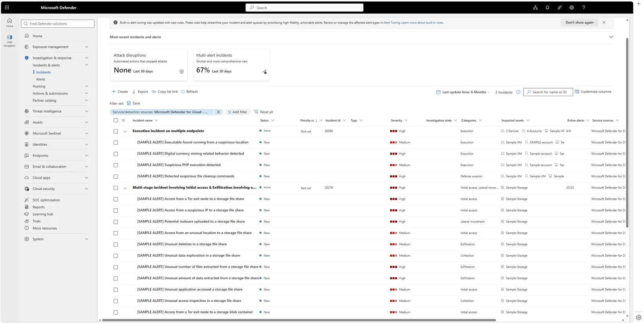Viewport: 644px width, 323px height.
Task: Toggle the select-all checkbox in table header
Action: click(x=116, y=120)
